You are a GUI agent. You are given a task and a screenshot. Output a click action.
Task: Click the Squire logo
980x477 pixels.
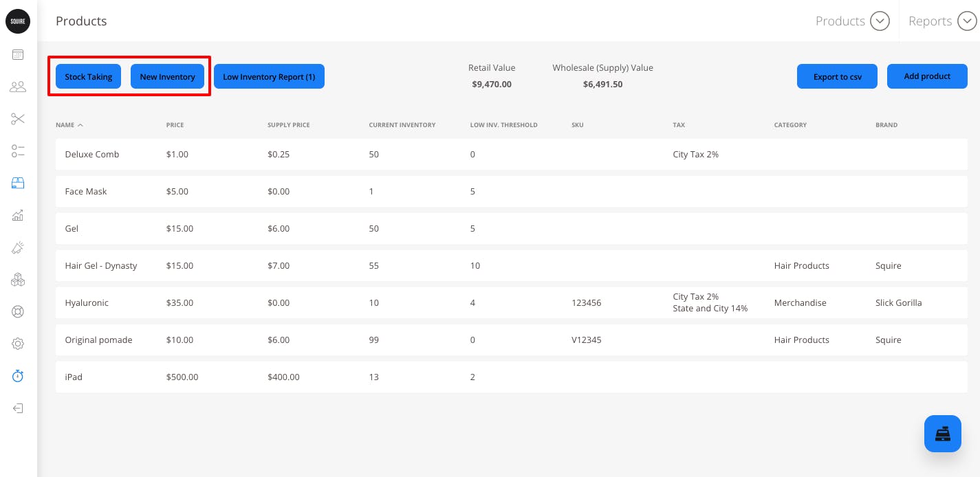(18, 21)
